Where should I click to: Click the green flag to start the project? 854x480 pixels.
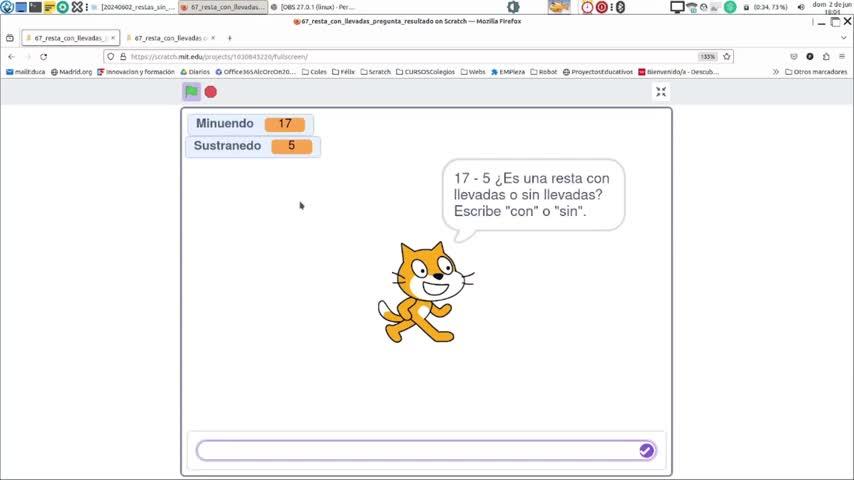(191, 92)
